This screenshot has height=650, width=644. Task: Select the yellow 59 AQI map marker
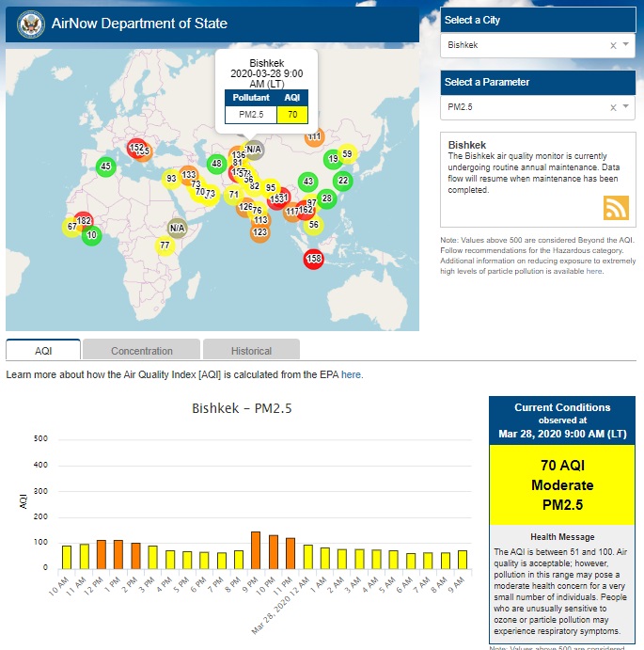[346, 154]
